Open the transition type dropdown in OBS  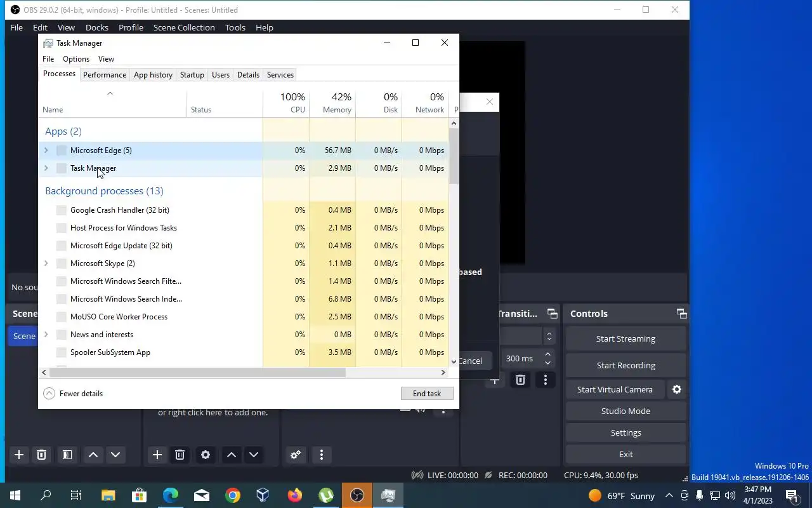click(x=549, y=337)
